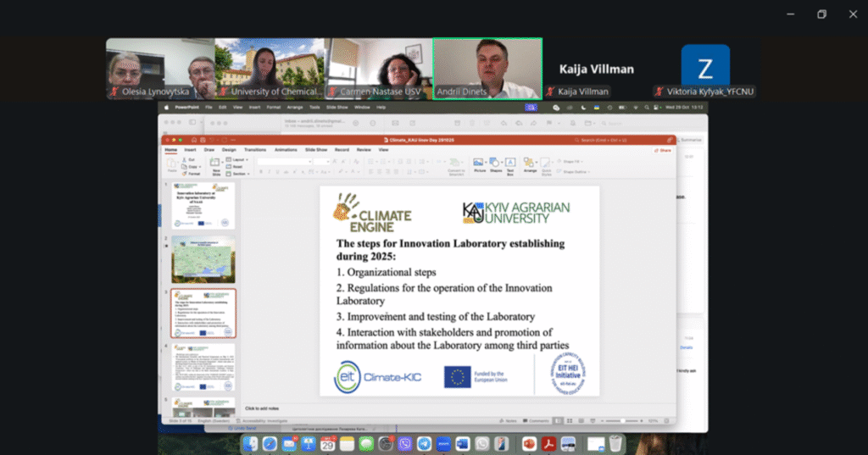The height and width of the screenshot is (455, 868).
Task: Open the Arrange tool in the ribbon
Action: point(531,163)
